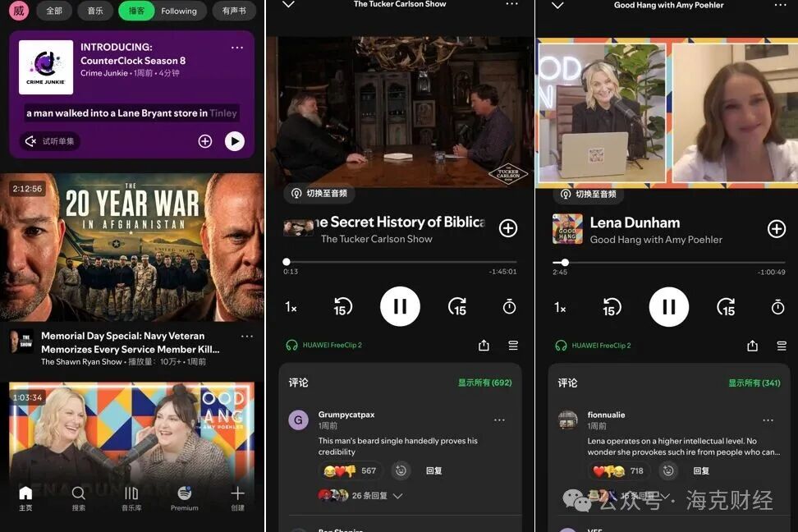Add the Lena Dunham episode to library
Viewport: 798px width, 532px height.
coord(777,229)
